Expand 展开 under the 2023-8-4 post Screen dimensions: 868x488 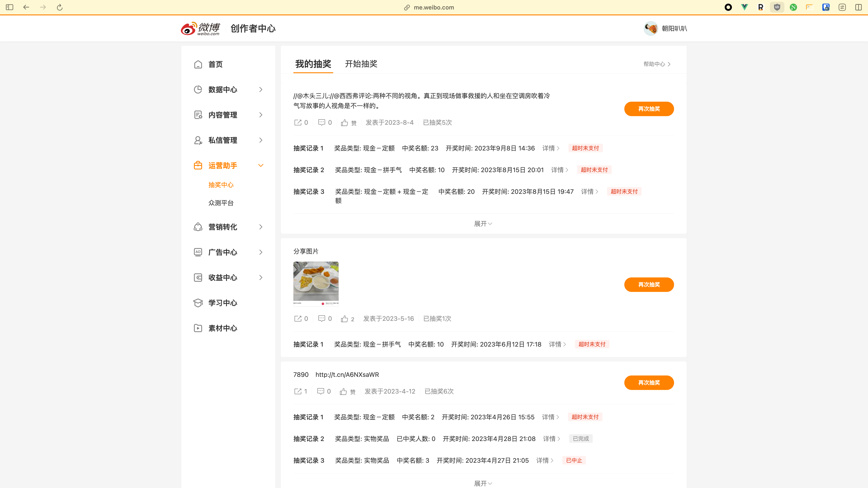click(x=483, y=224)
